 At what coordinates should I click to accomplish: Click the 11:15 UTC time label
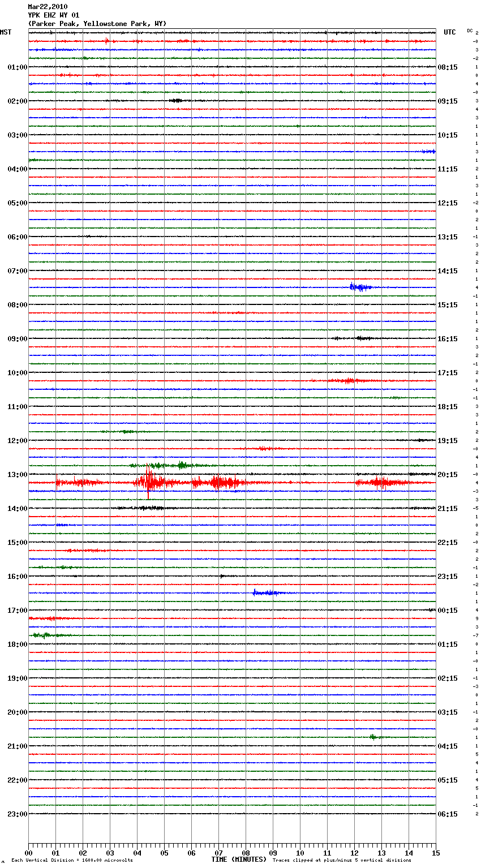pos(448,169)
